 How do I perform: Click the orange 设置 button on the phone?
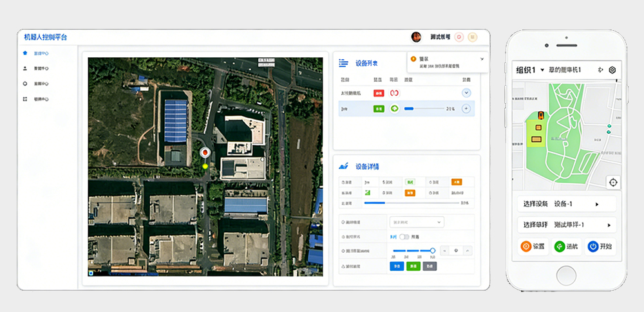[x=533, y=247]
